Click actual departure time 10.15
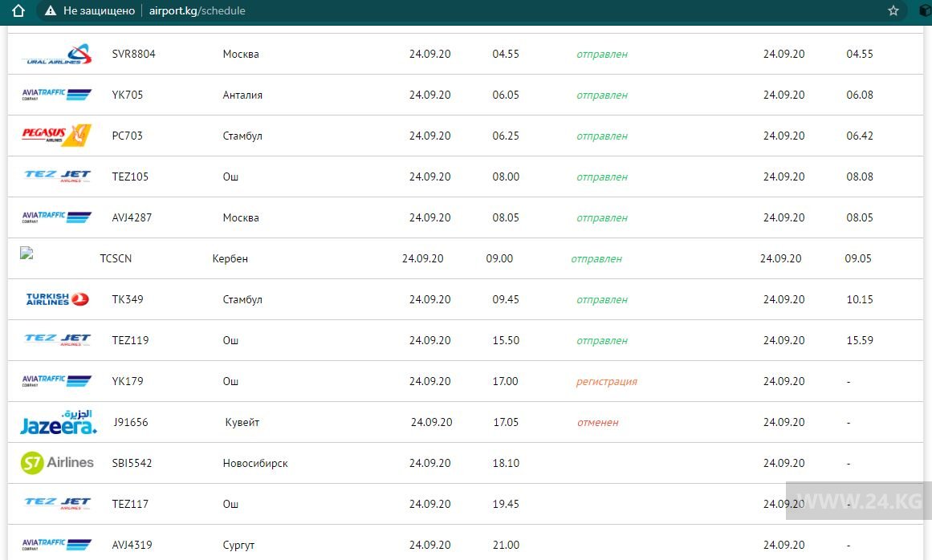This screenshot has height=560, width=932. [x=859, y=300]
